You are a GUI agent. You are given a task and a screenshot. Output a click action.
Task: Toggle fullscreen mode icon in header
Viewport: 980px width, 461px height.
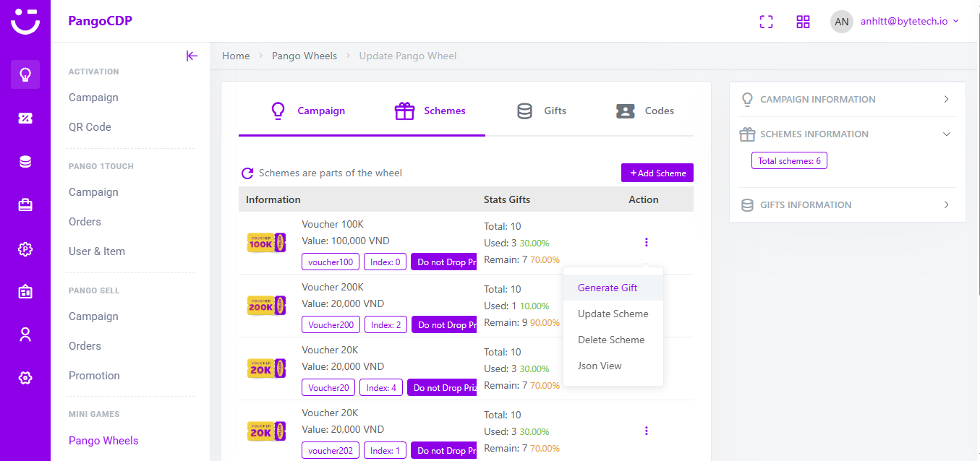(x=766, y=22)
